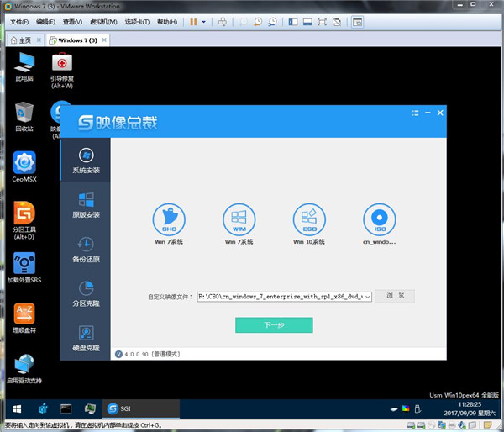Viewport: 504px width, 432px height.
Task: Expand the 自定义映像文件 path dropdown
Action: [367, 296]
